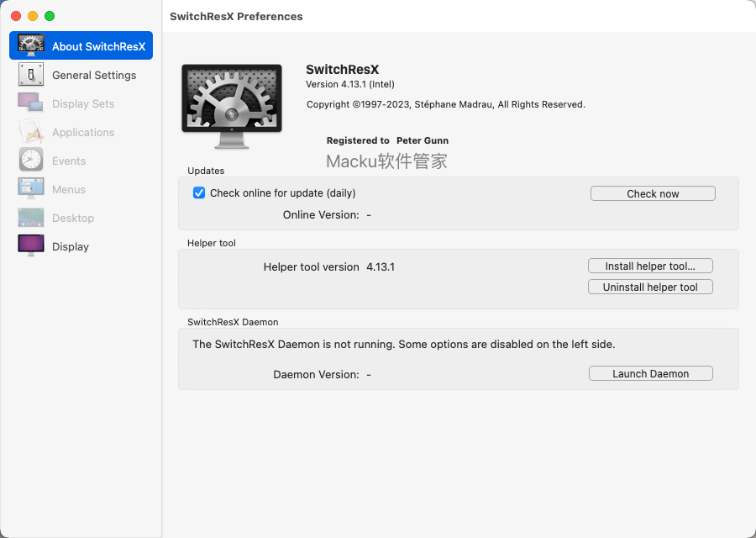The width and height of the screenshot is (756, 538).
Task: Open the Menus pane
Action: tap(69, 190)
